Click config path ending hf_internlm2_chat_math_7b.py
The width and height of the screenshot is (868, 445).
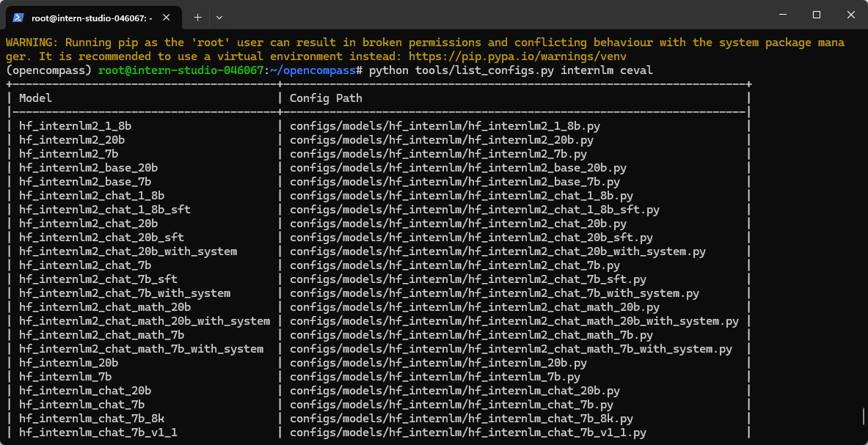click(x=472, y=335)
